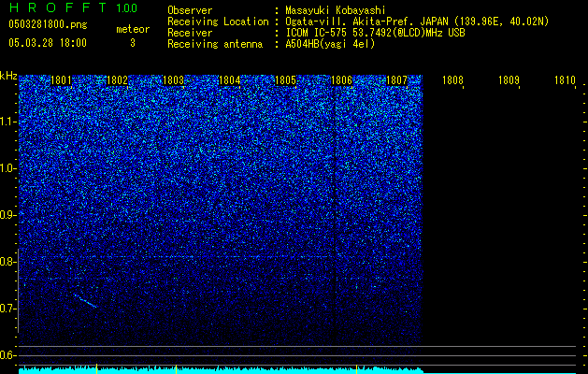
Task: Click the 1802 time marker
Action: [x=117, y=80]
